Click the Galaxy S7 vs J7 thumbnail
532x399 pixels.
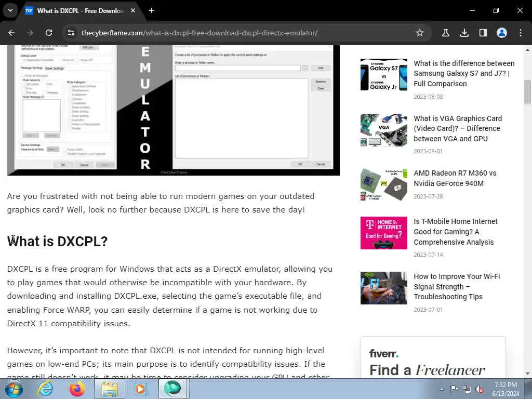coord(384,75)
